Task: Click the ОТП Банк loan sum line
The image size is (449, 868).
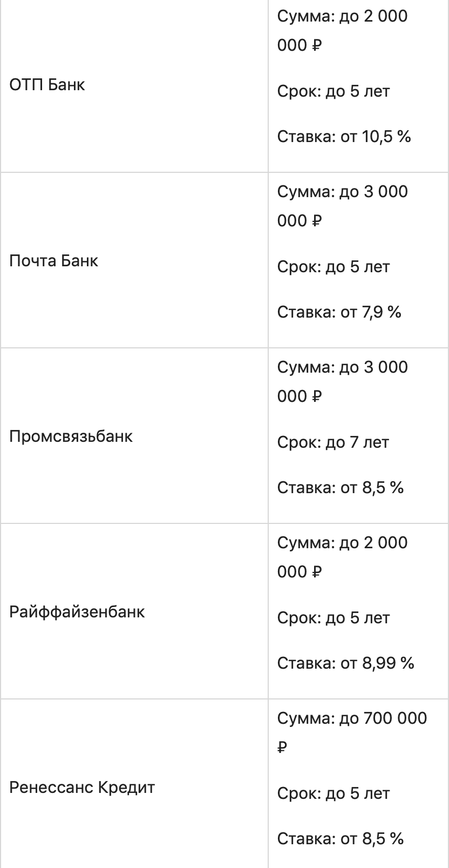Action: point(342,17)
